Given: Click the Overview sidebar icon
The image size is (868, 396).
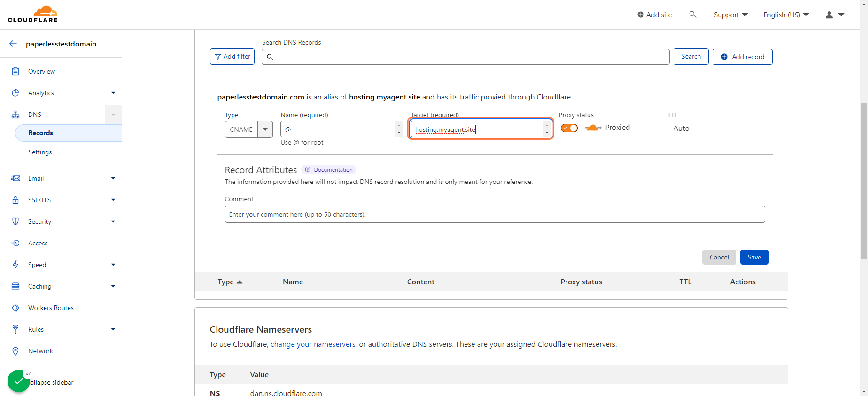Looking at the screenshot, I should coord(15,71).
